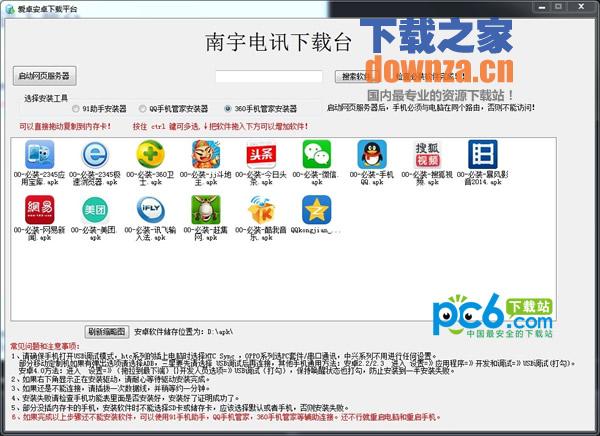
Task: Close the download platform window
Action: 581,7
